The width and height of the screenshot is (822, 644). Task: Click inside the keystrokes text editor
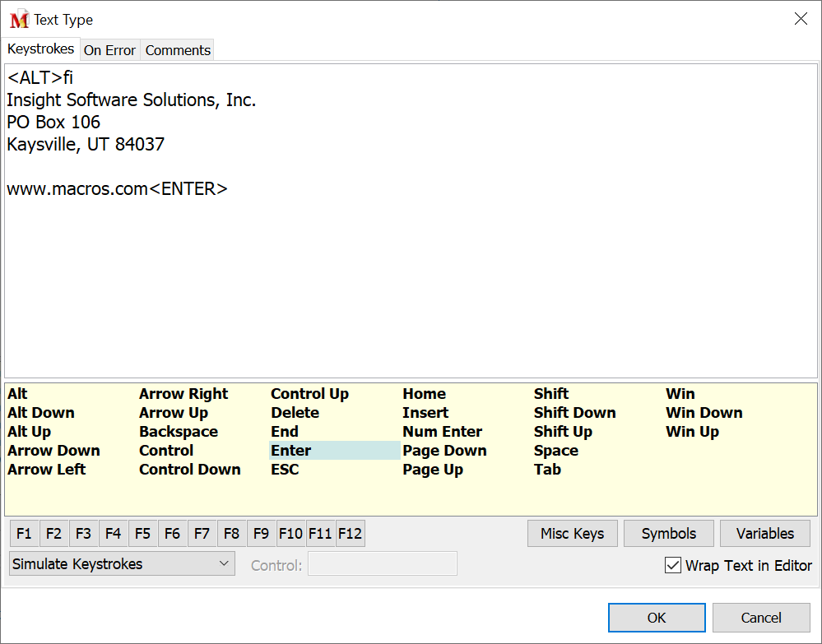(411, 280)
